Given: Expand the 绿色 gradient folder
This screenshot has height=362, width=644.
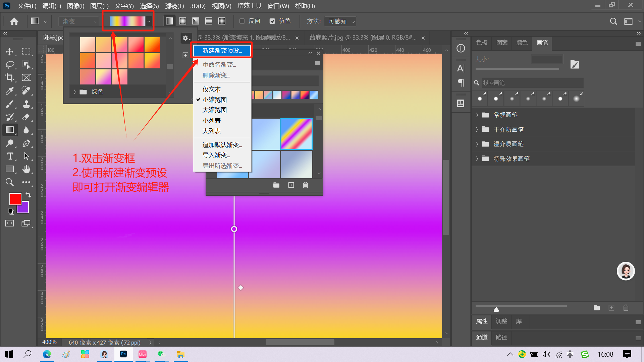Looking at the screenshot, I should pyautogui.click(x=75, y=92).
